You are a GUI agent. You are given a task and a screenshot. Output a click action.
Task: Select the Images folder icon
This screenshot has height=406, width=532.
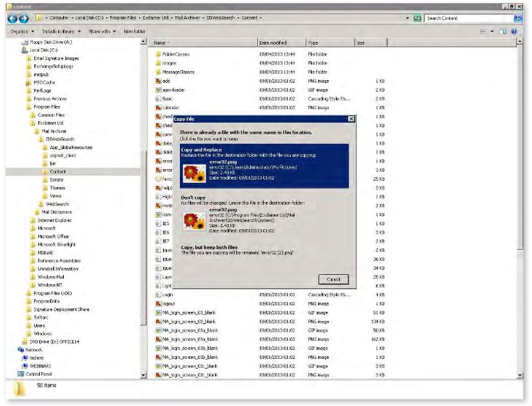[x=158, y=63]
